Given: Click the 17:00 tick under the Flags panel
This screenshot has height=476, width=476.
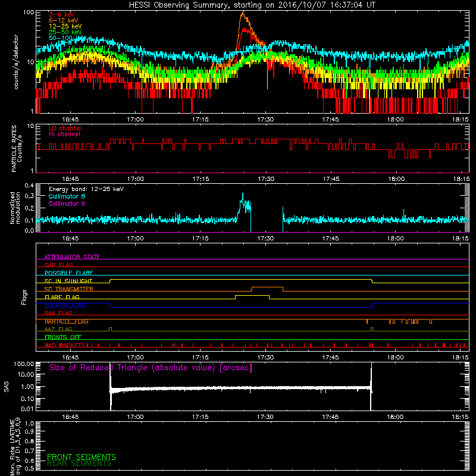Looking at the screenshot, I should tap(136, 358).
